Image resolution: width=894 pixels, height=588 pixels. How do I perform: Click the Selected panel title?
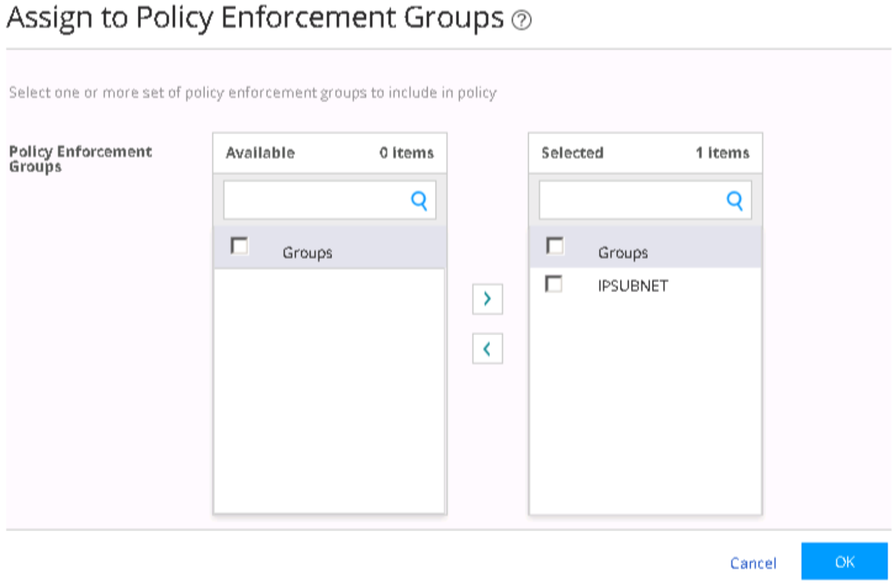pos(572,153)
